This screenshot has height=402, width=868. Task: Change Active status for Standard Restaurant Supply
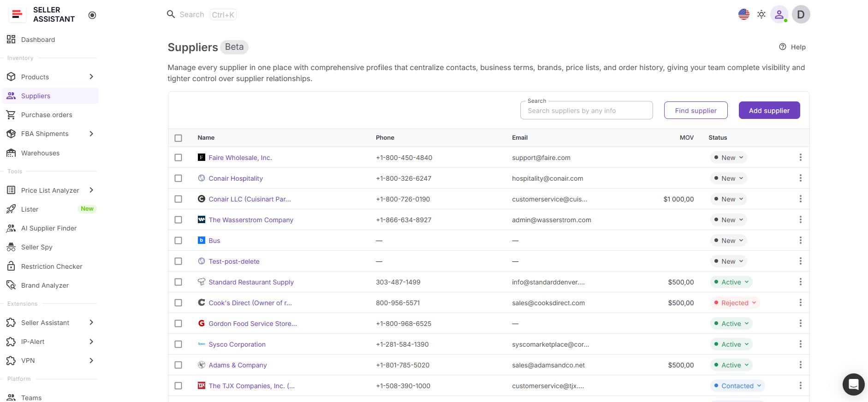(731, 282)
